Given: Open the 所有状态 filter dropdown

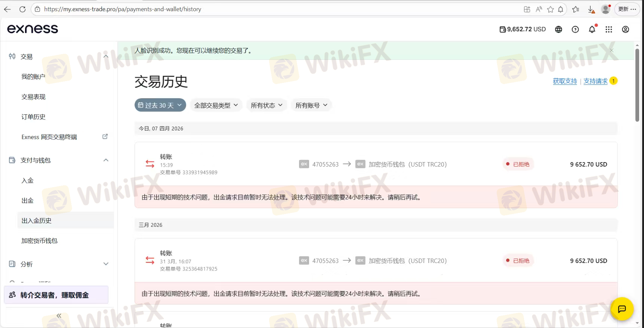Looking at the screenshot, I should (x=266, y=105).
